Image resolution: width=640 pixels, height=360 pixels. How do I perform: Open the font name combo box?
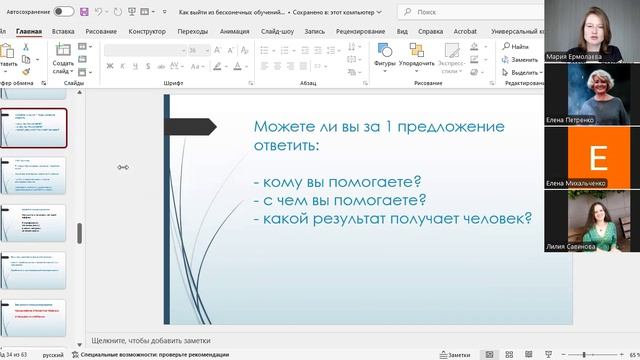145,50
